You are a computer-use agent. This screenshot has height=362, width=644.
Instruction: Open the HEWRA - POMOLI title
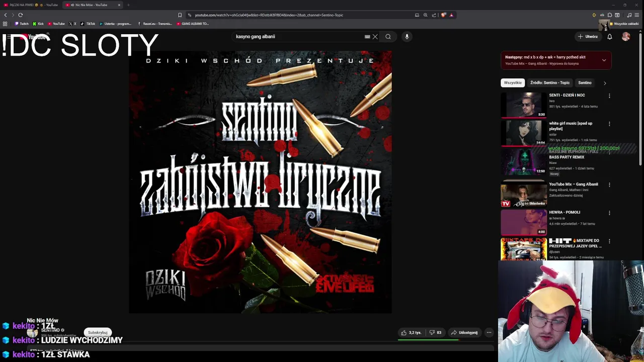[565, 212]
